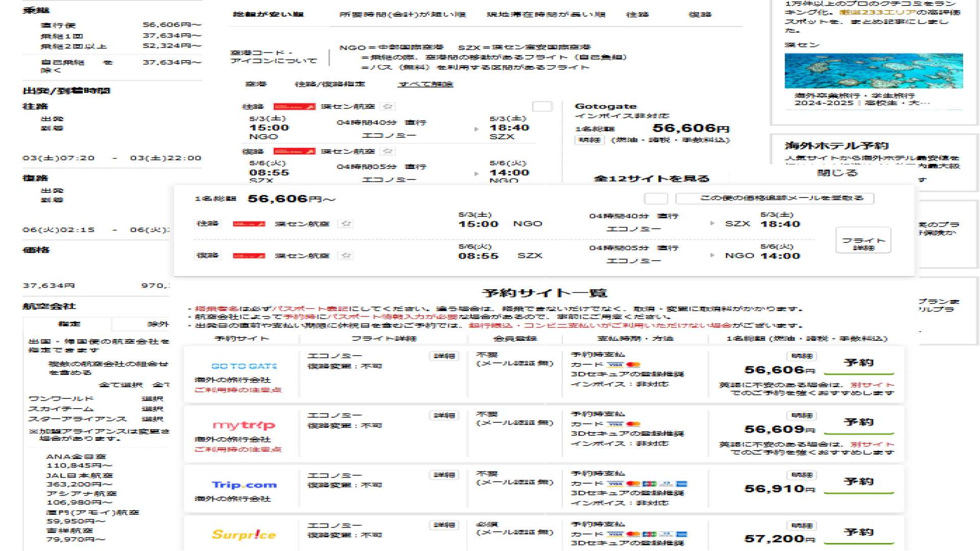Image resolution: width=980 pixels, height=551 pixels.
Task: Select 直行便 direct flight filter option
Action: pyautogui.click(x=58, y=25)
